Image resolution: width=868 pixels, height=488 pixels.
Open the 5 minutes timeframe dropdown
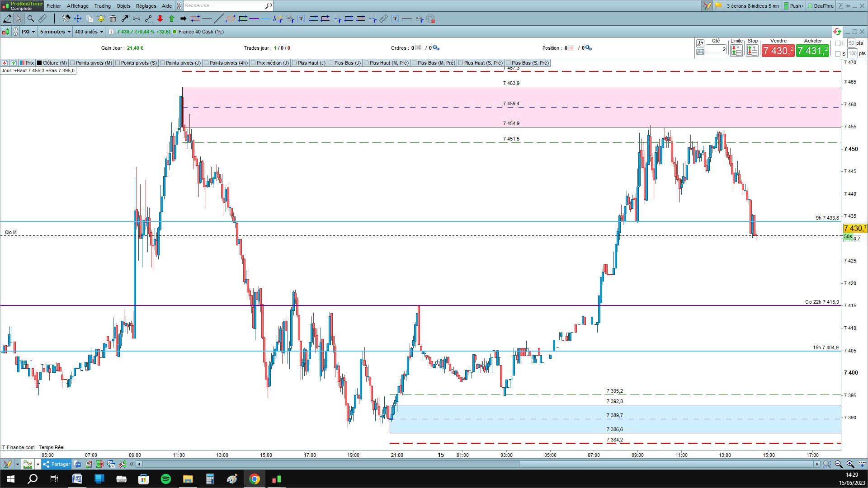coord(55,32)
